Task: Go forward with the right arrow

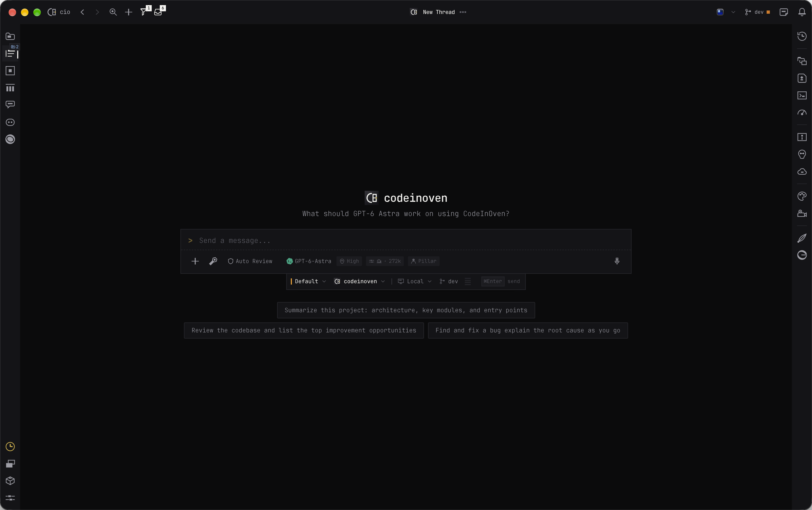Action: pos(97,12)
